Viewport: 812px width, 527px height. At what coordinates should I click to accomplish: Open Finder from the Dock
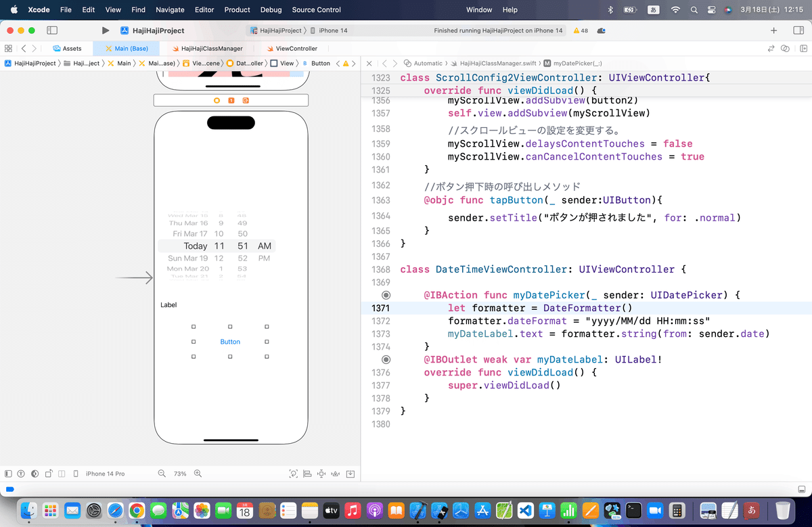[x=30, y=510]
